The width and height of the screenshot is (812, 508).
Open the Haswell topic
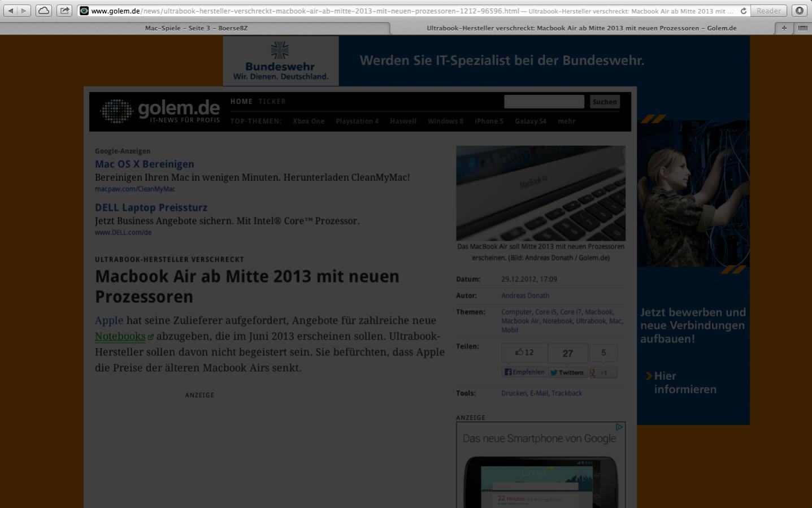(x=403, y=121)
